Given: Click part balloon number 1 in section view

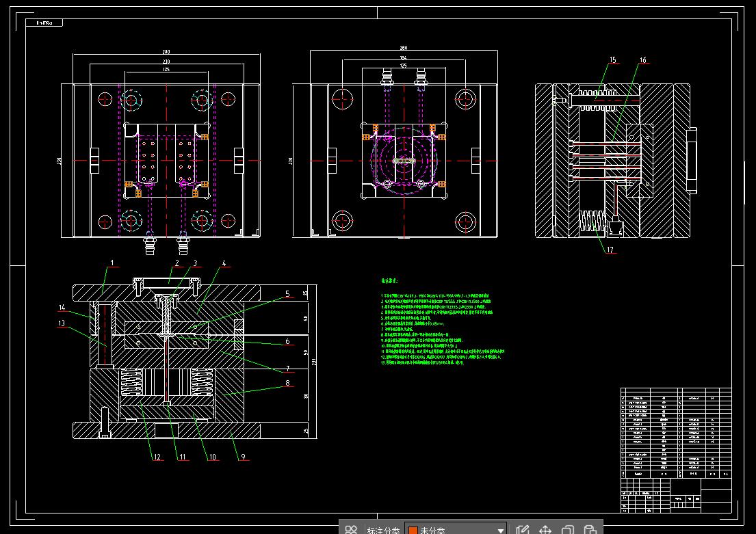Looking at the screenshot, I should click(112, 263).
